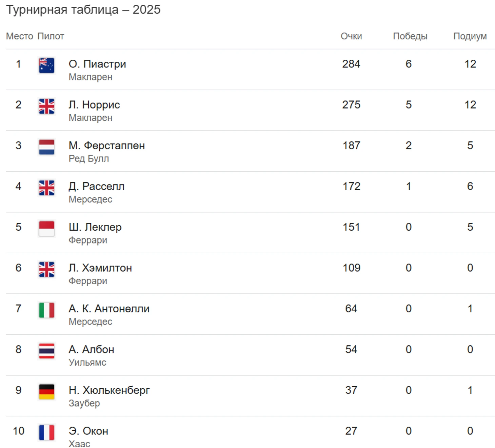Click the Australian flag next to Piastri
Screen dimensions: 495x448
pos(46,65)
